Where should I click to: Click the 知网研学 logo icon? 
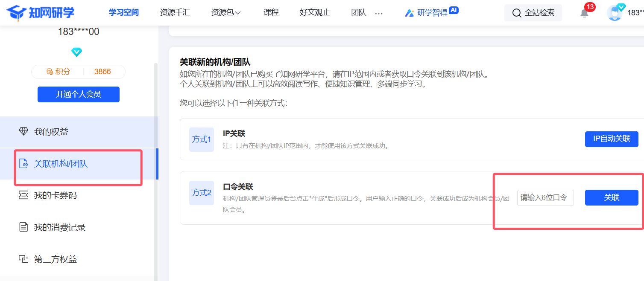tap(16, 13)
